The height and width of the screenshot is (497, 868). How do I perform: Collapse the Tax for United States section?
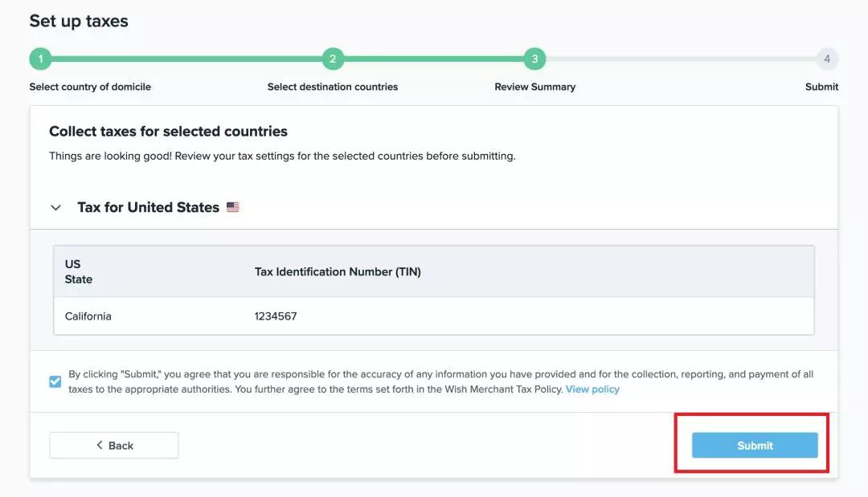(55, 207)
